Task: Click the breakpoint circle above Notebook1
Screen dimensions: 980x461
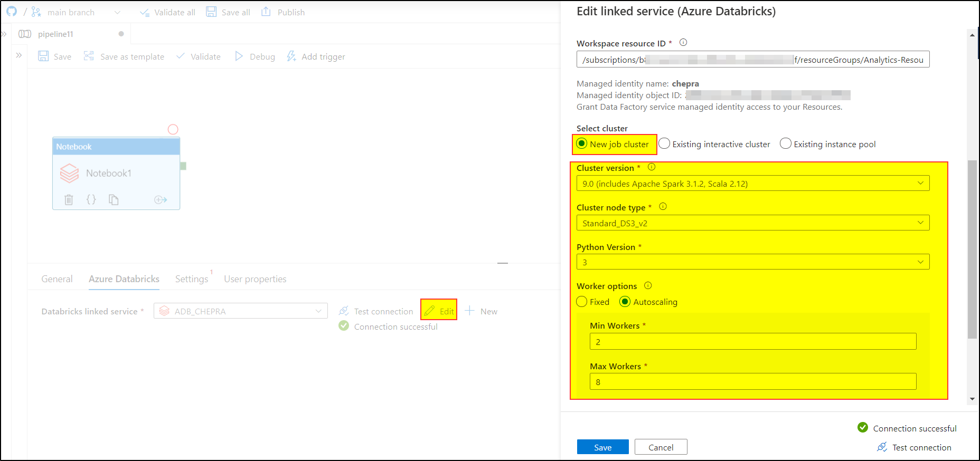Action: click(173, 129)
